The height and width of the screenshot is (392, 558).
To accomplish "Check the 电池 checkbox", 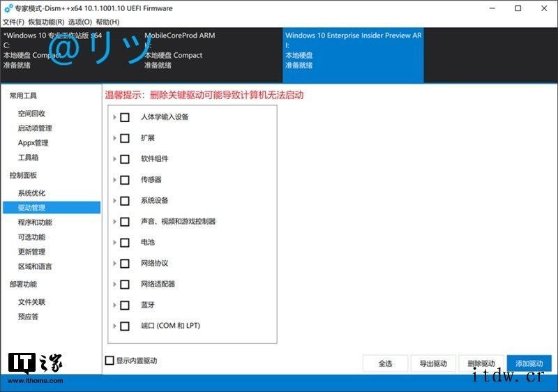I will (x=125, y=243).
